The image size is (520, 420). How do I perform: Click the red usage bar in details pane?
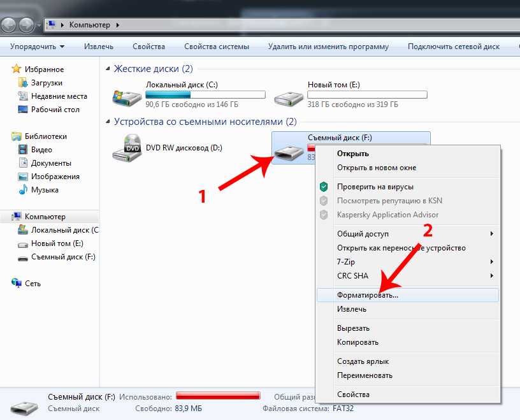pos(218,396)
